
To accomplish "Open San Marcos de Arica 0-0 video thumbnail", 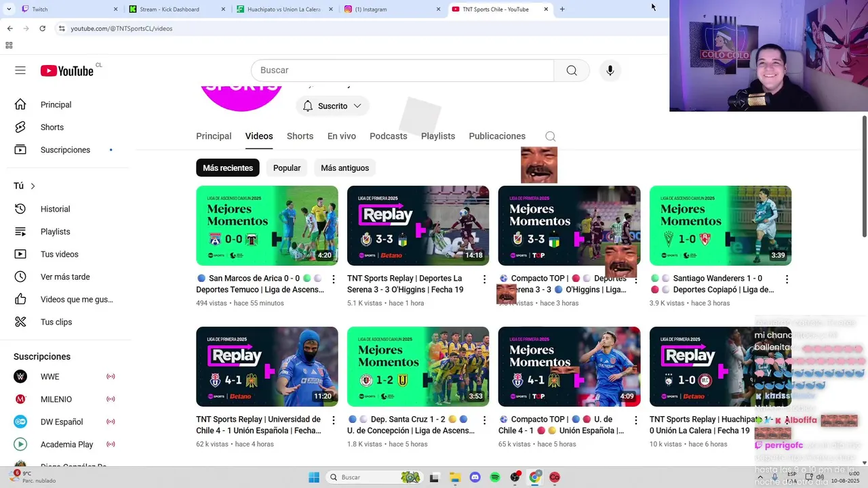I will pyautogui.click(x=267, y=226).
